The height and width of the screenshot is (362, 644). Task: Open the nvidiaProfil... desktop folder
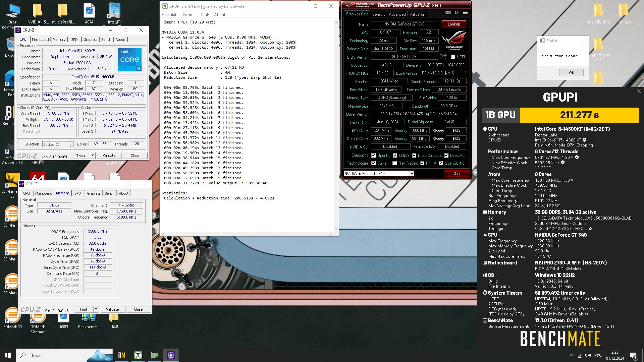(x=63, y=13)
